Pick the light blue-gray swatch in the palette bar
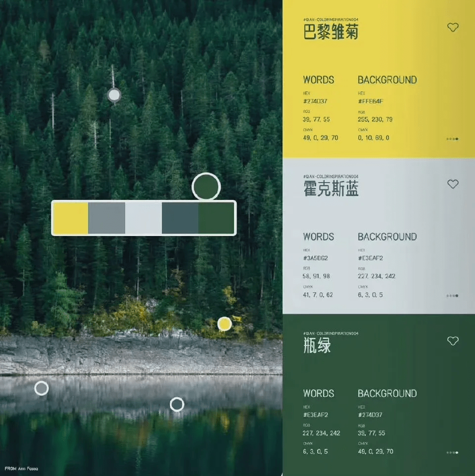Viewport: 475px width, 476px height. tap(143, 218)
